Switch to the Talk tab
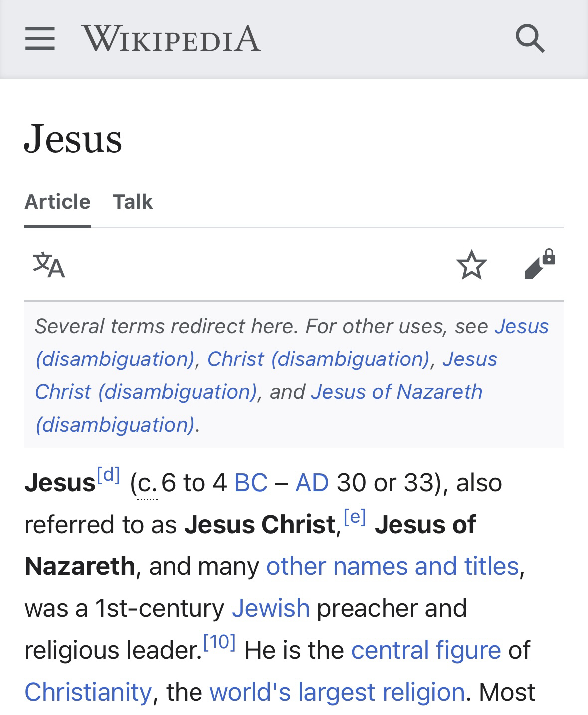This screenshot has height=715, width=588. 133,202
